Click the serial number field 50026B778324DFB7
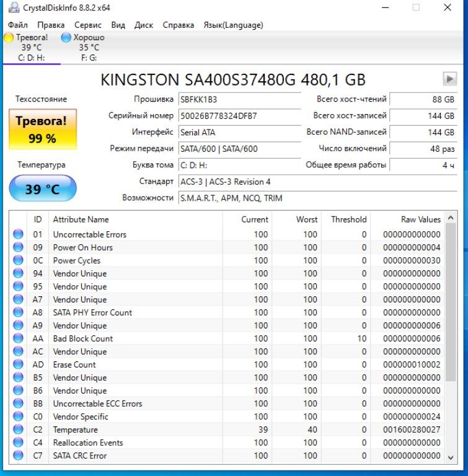468x476 pixels. pyautogui.click(x=239, y=116)
